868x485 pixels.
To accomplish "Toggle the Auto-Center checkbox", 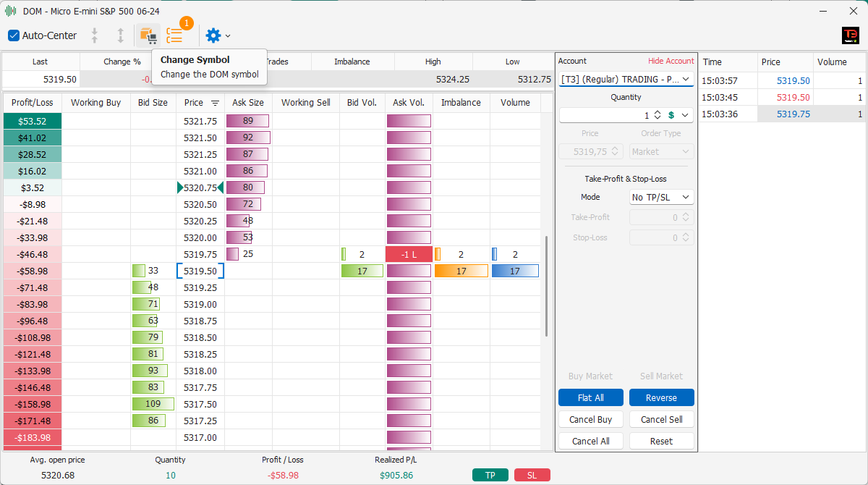I will pyautogui.click(x=14, y=35).
